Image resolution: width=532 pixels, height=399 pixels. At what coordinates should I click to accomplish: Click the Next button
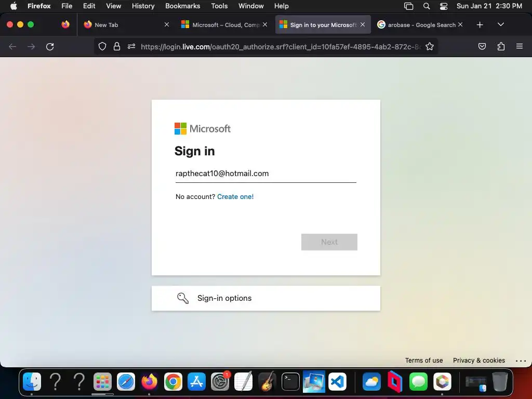[x=329, y=242]
